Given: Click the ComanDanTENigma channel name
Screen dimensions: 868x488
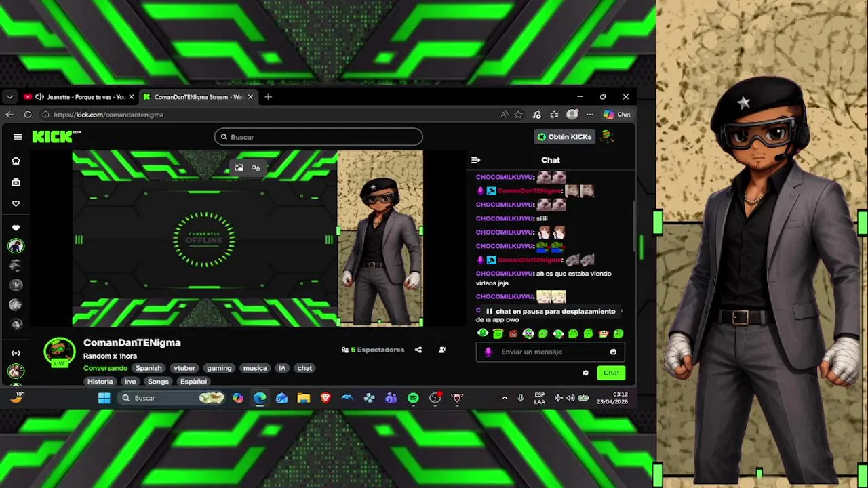Looking at the screenshot, I should click(x=132, y=342).
